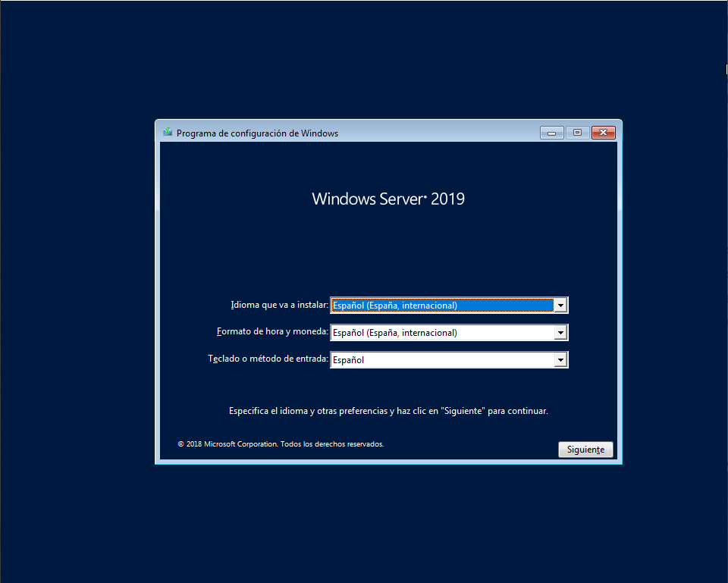
Task: Click the 'Idioma que va a instalar' label
Action: tap(280, 305)
